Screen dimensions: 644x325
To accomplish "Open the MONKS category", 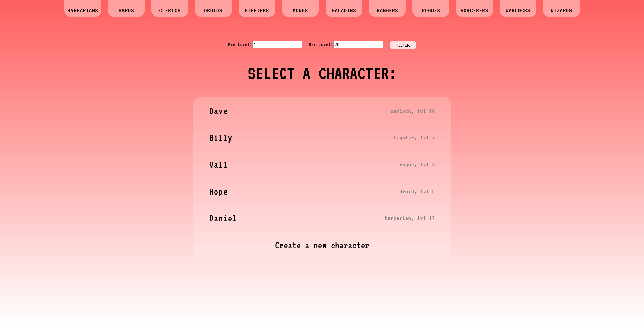I will 300,10.
